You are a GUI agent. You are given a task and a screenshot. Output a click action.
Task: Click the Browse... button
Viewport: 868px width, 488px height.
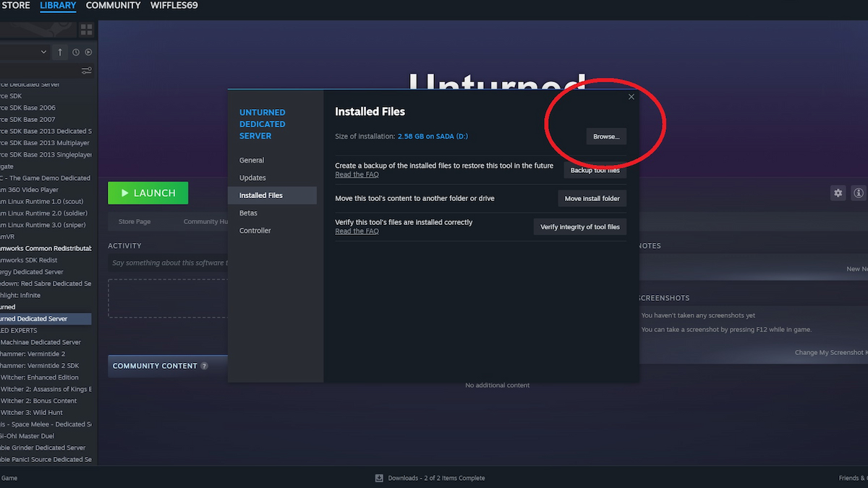(x=606, y=137)
